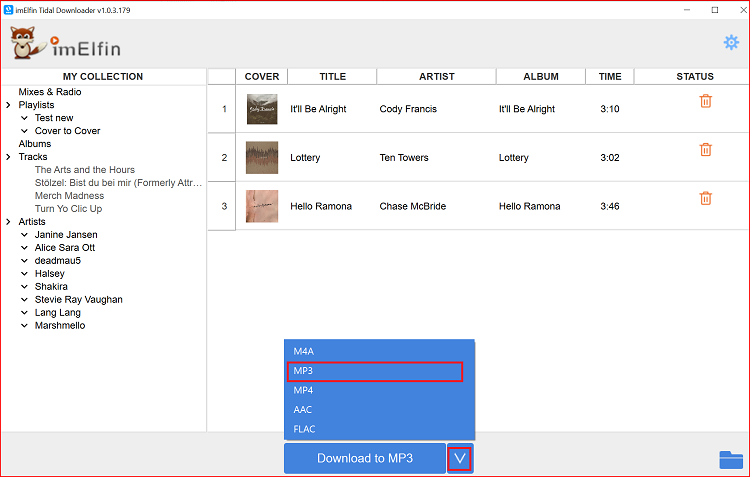Select artist Marshmello
Image resolution: width=750 pixels, height=477 pixels.
point(60,325)
